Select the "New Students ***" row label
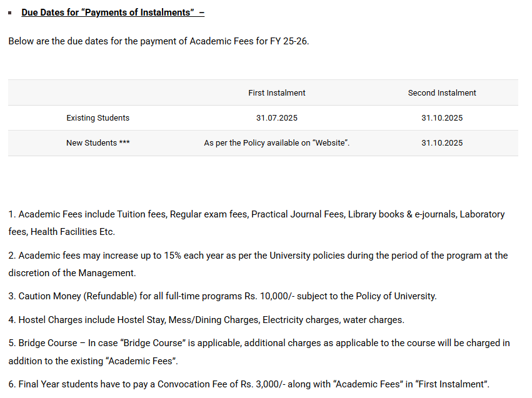This screenshot has height=398, width=532. pyautogui.click(x=98, y=142)
